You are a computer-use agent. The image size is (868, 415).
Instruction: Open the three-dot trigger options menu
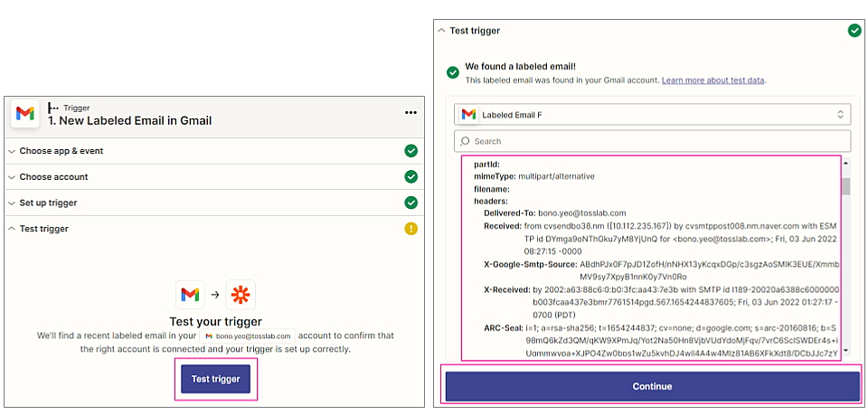pyautogui.click(x=410, y=113)
